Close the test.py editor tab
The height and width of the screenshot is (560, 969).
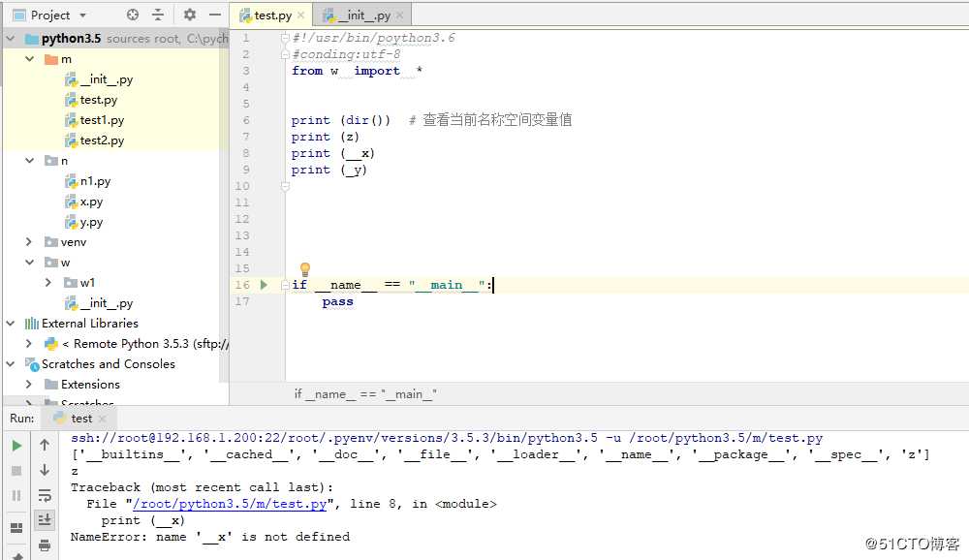click(x=301, y=16)
